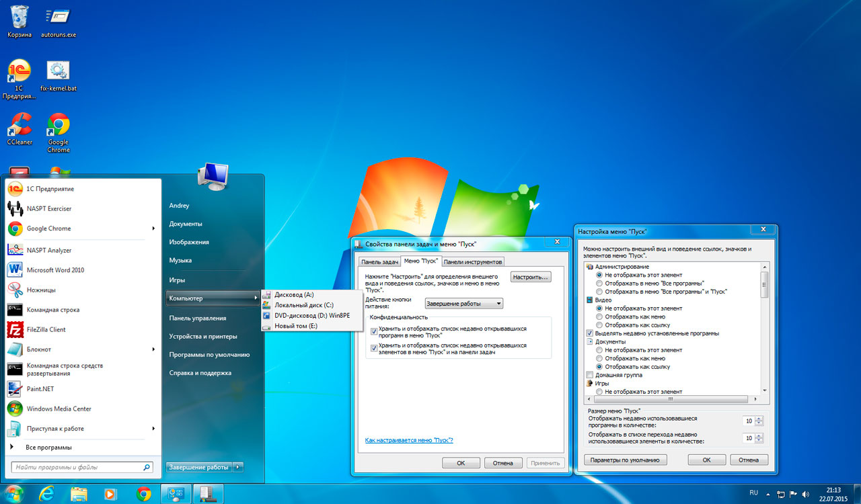
Task: Enable the "Домашняя группа" checkbox
Action: (590, 375)
